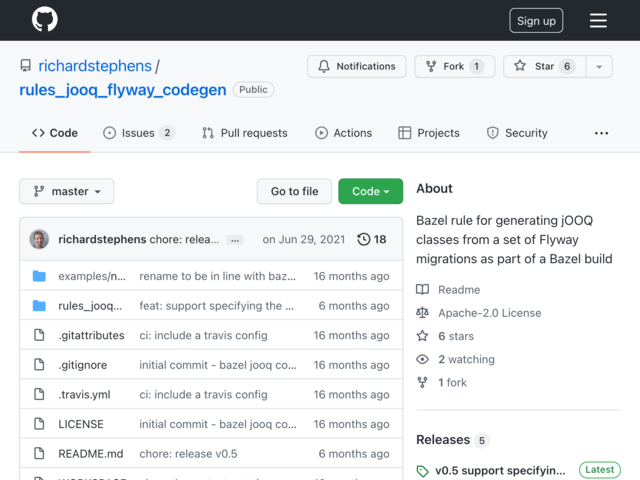Image resolution: width=640 pixels, height=480 pixels.
Task: Open commit 'rename to be in line with baz...'
Action: tap(218, 276)
